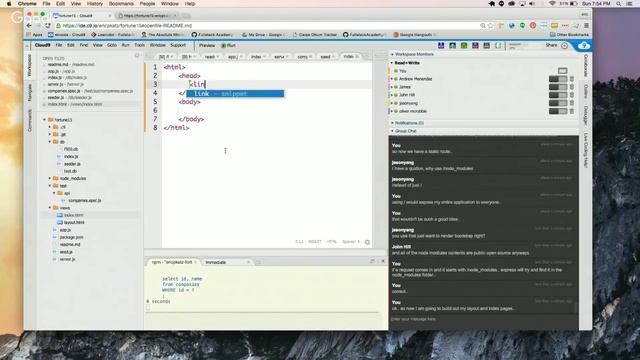Click the Chrome address bar
640x360 pixels.
pyautogui.click(x=267, y=25)
